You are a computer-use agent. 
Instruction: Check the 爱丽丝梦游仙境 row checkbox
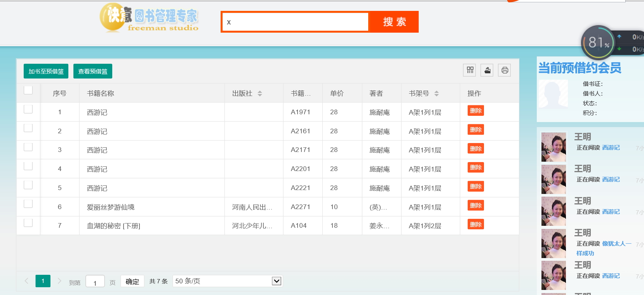(x=28, y=204)
